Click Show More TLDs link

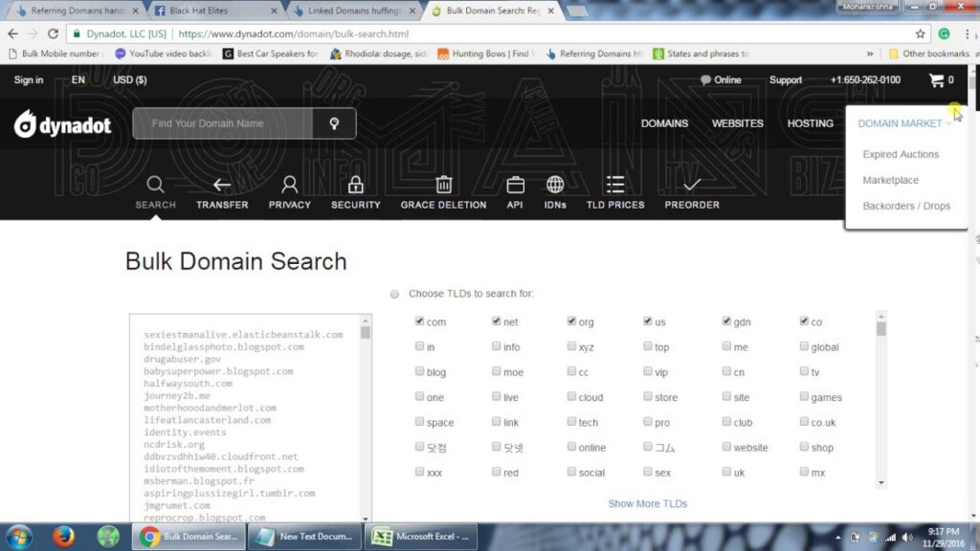tap(648, 503)
